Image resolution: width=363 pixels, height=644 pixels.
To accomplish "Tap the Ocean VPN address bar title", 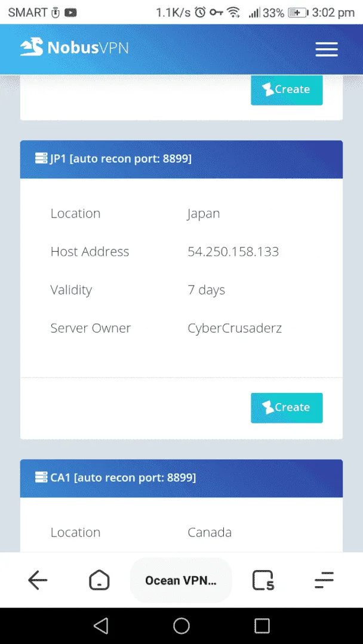I will point(181,580).
